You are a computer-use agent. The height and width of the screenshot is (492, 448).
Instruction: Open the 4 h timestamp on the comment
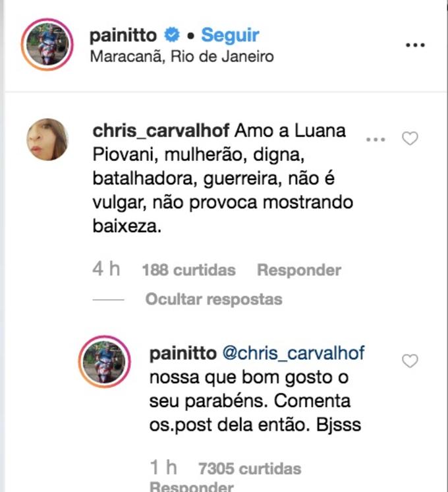[105, 270]
